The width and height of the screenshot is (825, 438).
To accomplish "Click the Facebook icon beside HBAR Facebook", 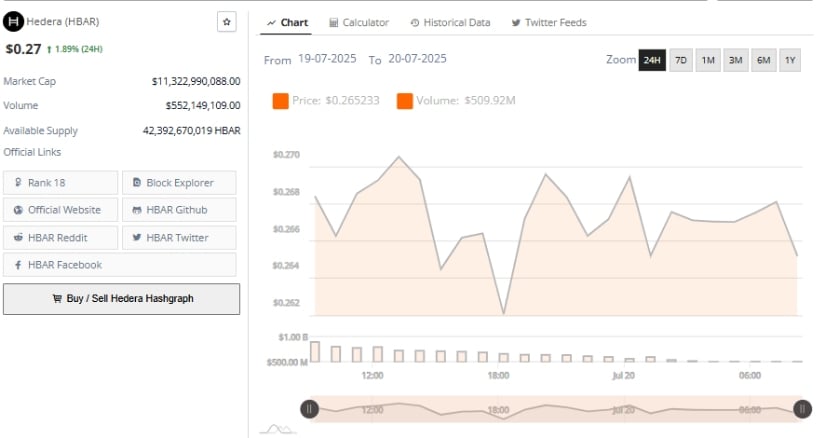I will coord(18,265).
